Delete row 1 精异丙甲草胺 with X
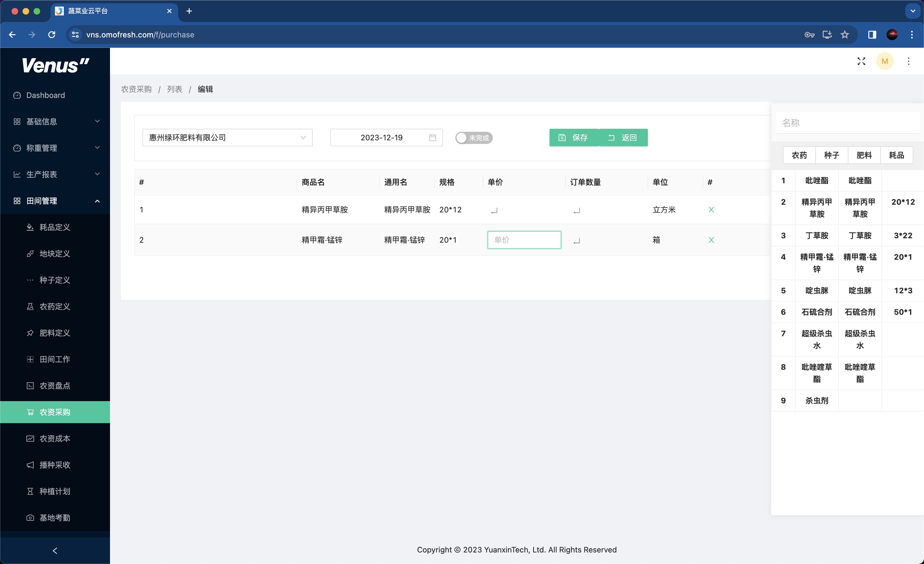This screenshot has height=564, width=924. pyautogui.click(x=711, y=210)
